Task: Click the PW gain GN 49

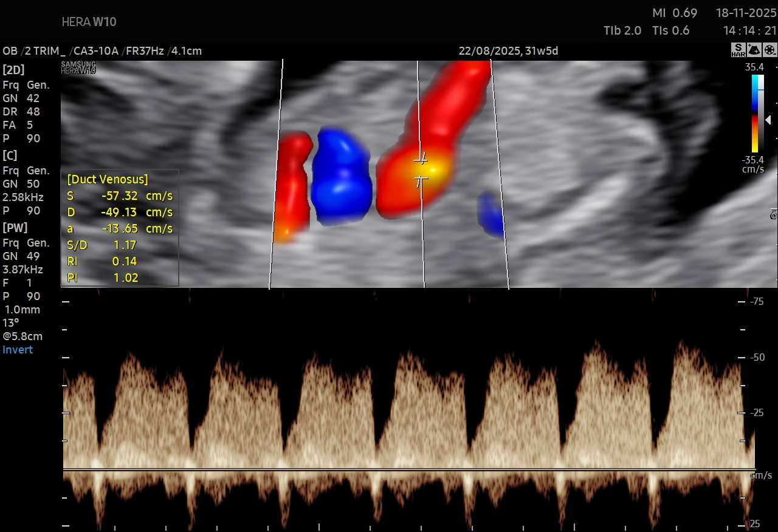Action: click(21, 256)
